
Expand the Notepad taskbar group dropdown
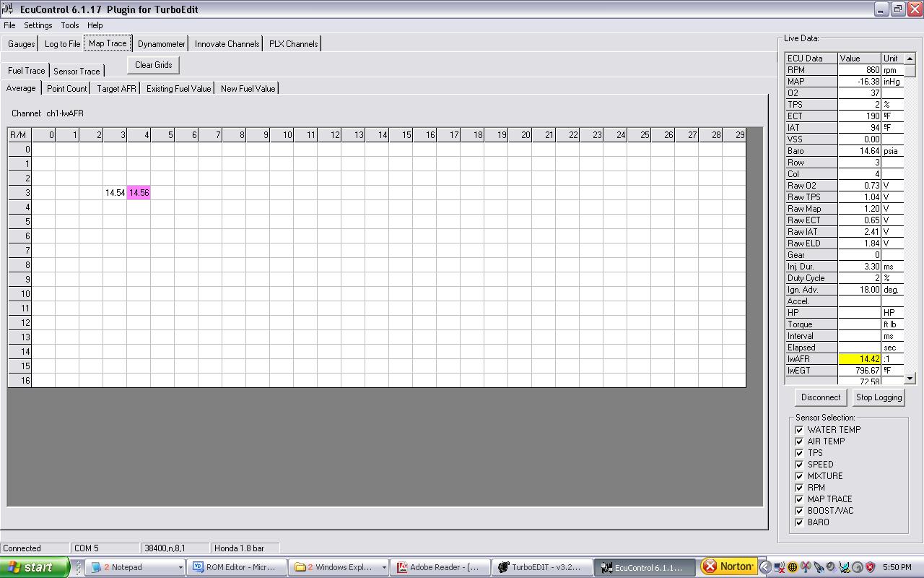point(180,567)
